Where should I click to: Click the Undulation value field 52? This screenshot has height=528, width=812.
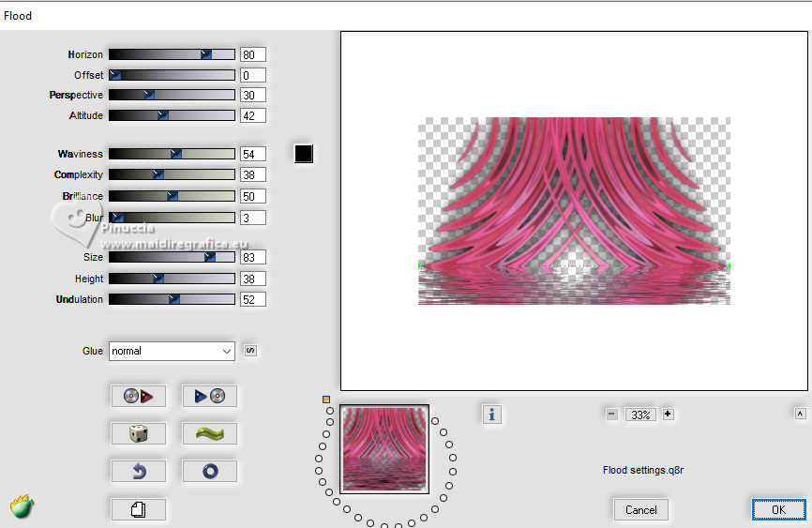tap(253, 299)
